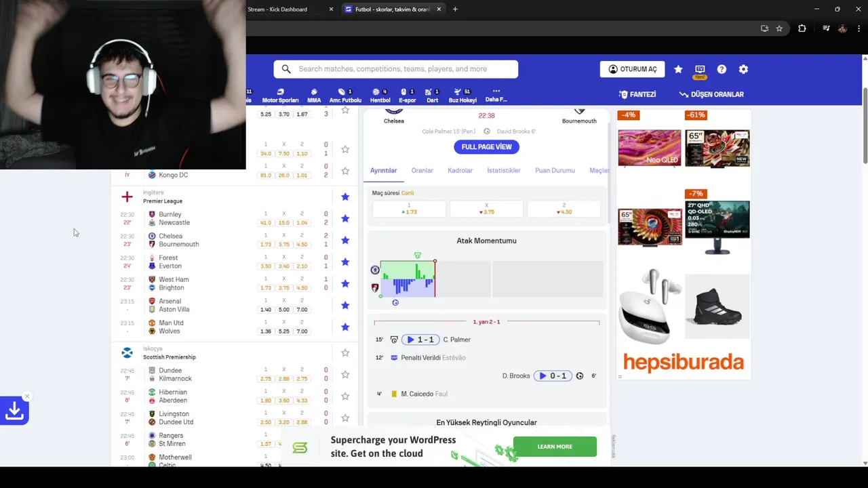Open the MMA sport category
This screenshot has width=868, height=488.
[x=314, y=96]
